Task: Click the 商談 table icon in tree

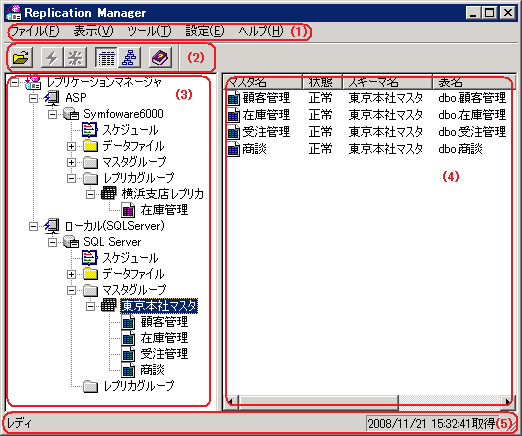Action: (x=128, y=370)
